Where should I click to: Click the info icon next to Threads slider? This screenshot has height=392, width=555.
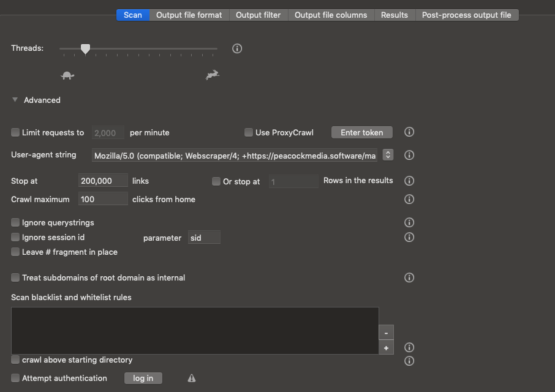click(x=237, y=48)
